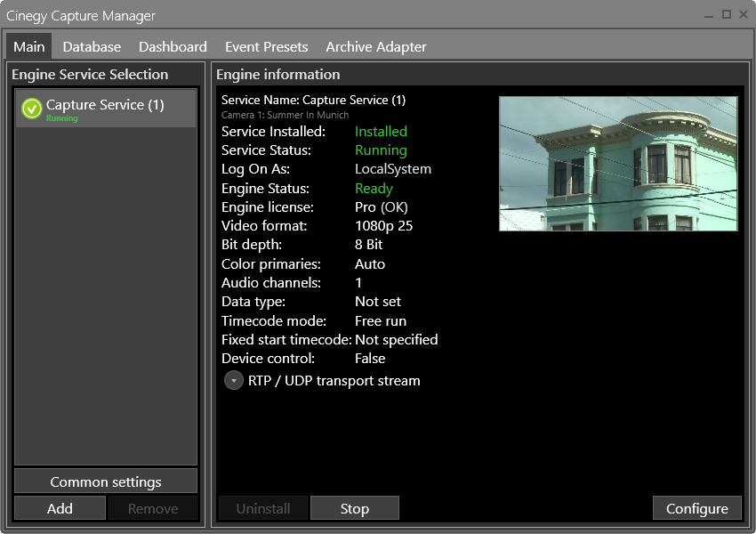Switch to the Main tab
Screen dimensions: 756x534
point(29,47)
